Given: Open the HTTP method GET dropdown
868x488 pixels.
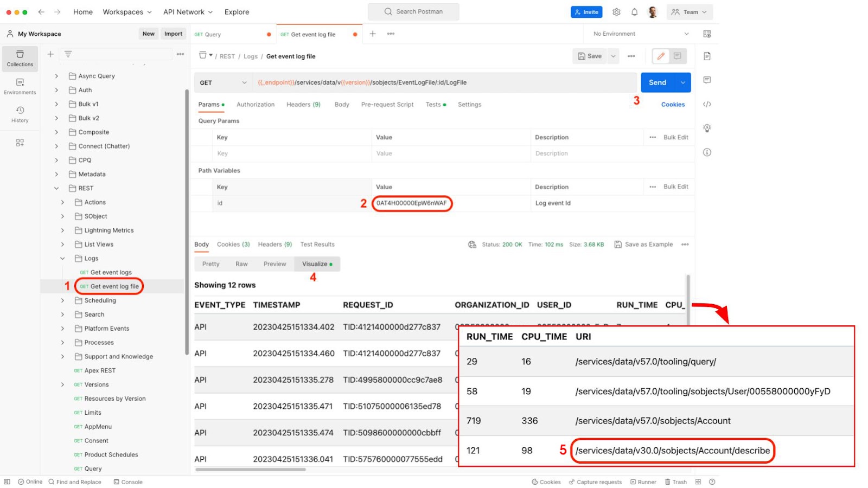Looking at the screenshot, I should click(x=223, y=83).
